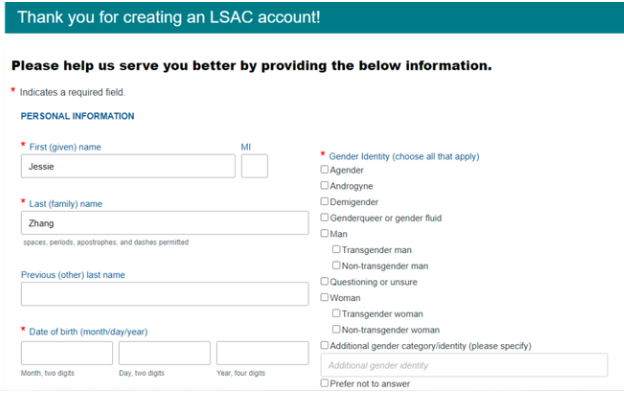Select Transgender woman checkbox
Viewport: 624px width, 397px height.
coord(337,313)
